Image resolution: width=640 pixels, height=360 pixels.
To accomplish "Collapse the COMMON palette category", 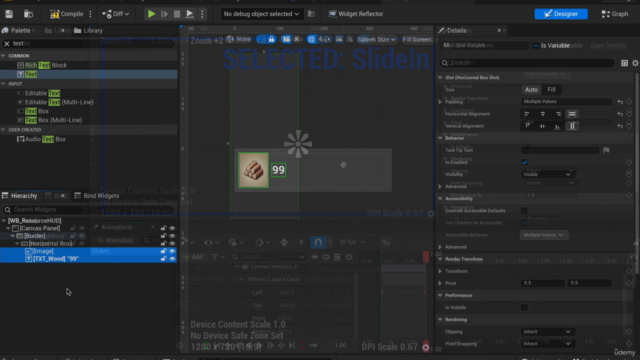I will 3,56.
